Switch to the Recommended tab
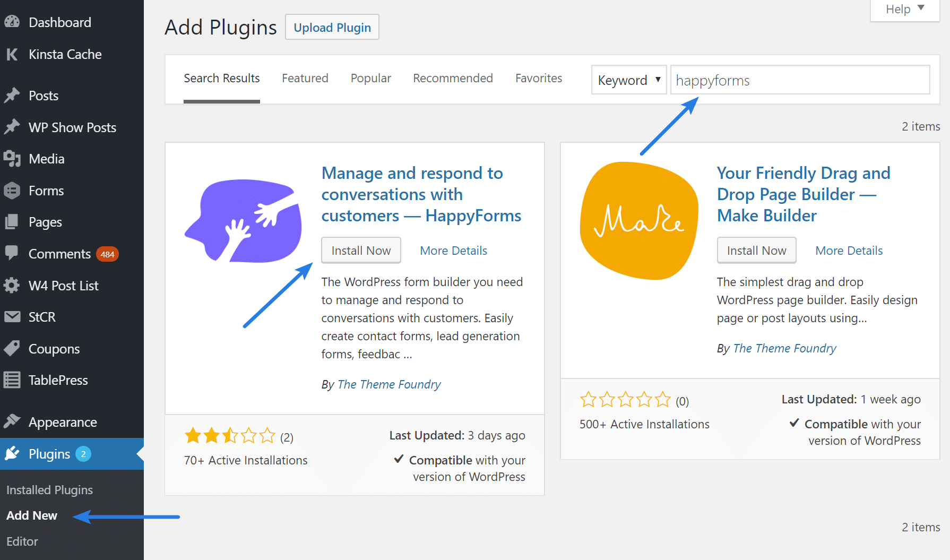This screenshot has width=950, height=560. point(453,79)
